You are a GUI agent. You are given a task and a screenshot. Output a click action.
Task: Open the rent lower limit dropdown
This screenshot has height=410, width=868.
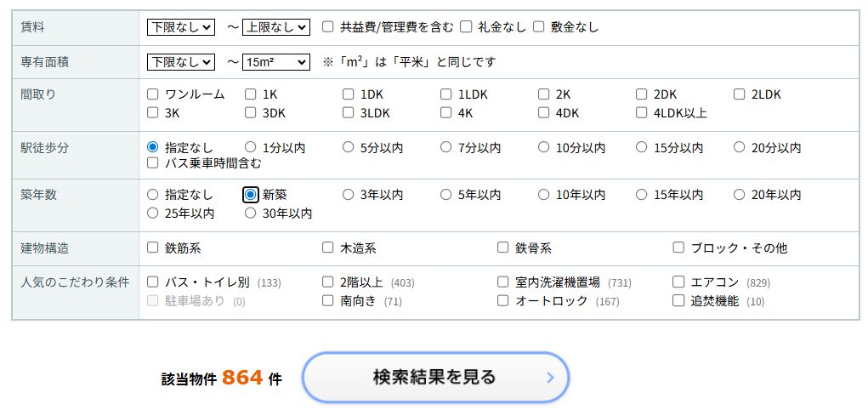(x=181, y=27)
